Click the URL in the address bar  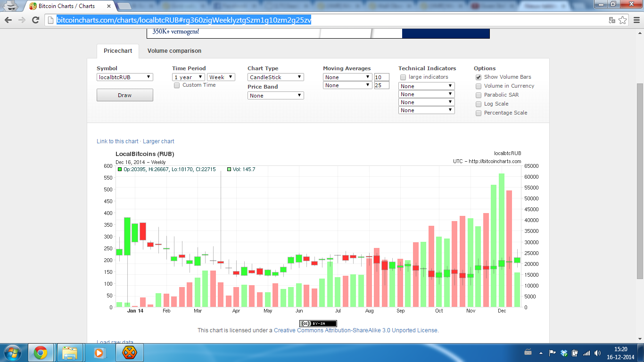(x=184, y=20)
